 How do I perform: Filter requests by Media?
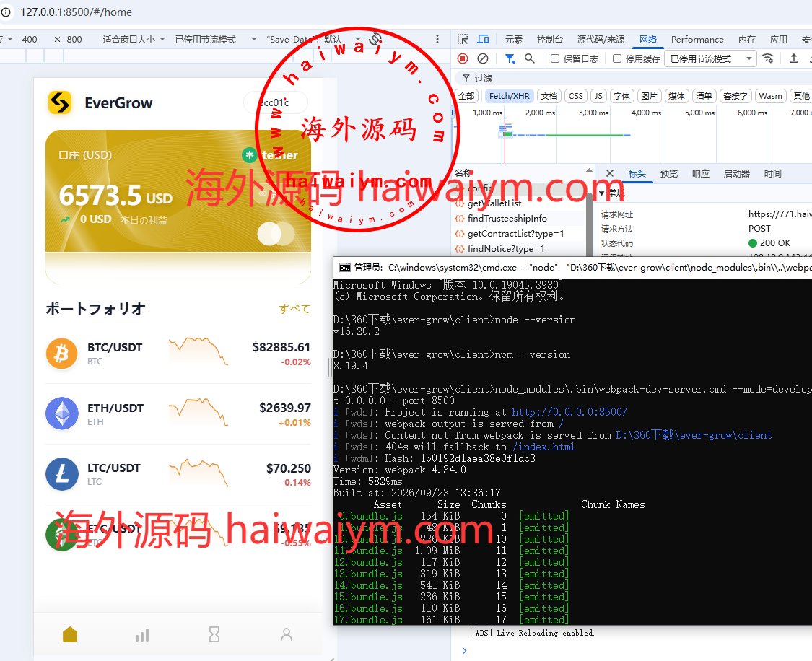pyautogui.click(x=676, y=96)
